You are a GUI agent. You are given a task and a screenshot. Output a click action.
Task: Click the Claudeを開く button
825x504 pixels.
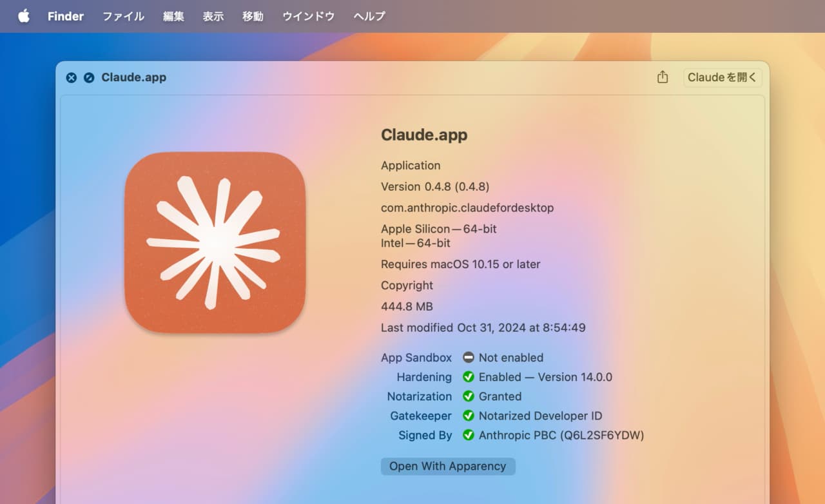722,77
